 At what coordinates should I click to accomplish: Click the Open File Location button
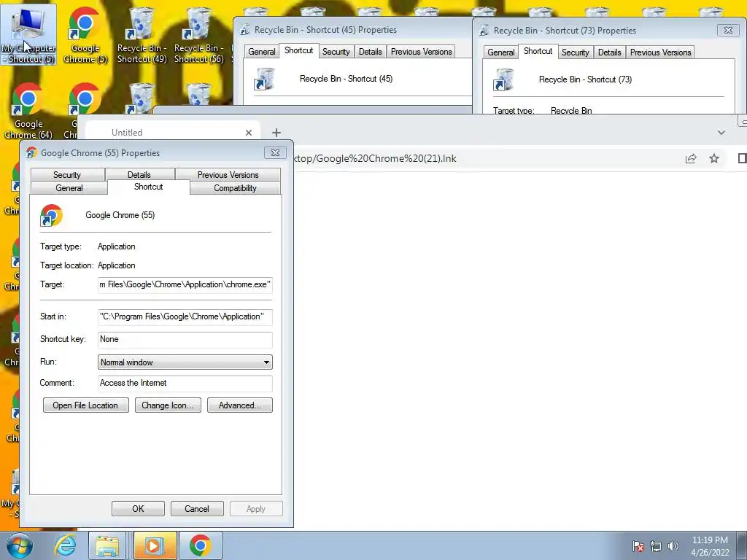85,405
